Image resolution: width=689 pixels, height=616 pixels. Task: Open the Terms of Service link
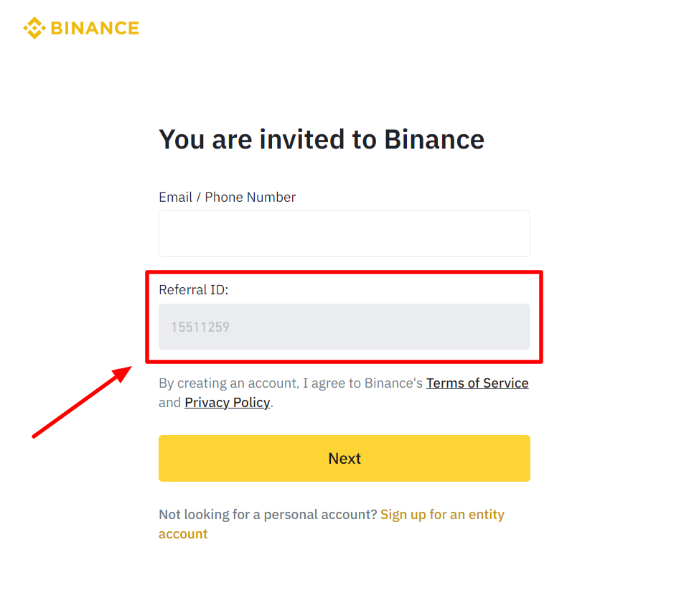pos(477,383)
